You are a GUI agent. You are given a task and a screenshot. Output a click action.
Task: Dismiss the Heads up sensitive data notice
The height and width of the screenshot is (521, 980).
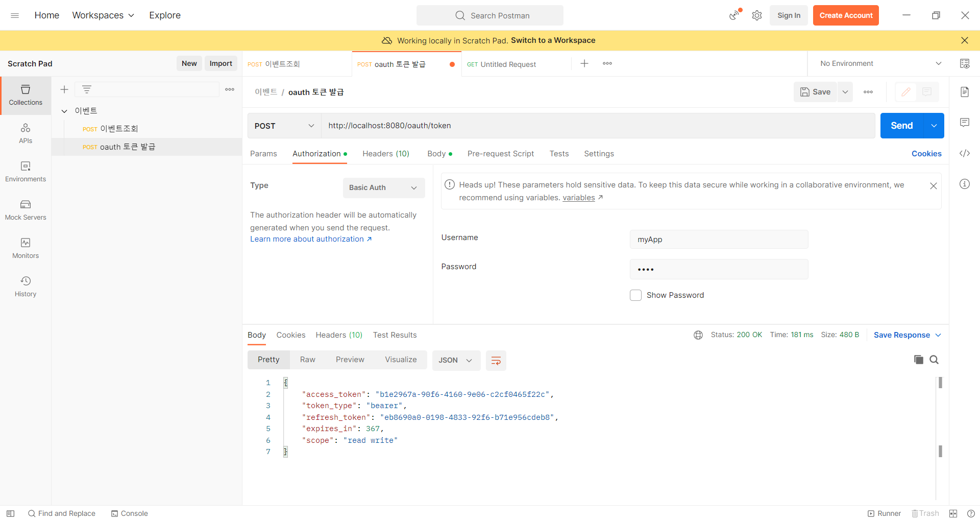pos(934,186)
